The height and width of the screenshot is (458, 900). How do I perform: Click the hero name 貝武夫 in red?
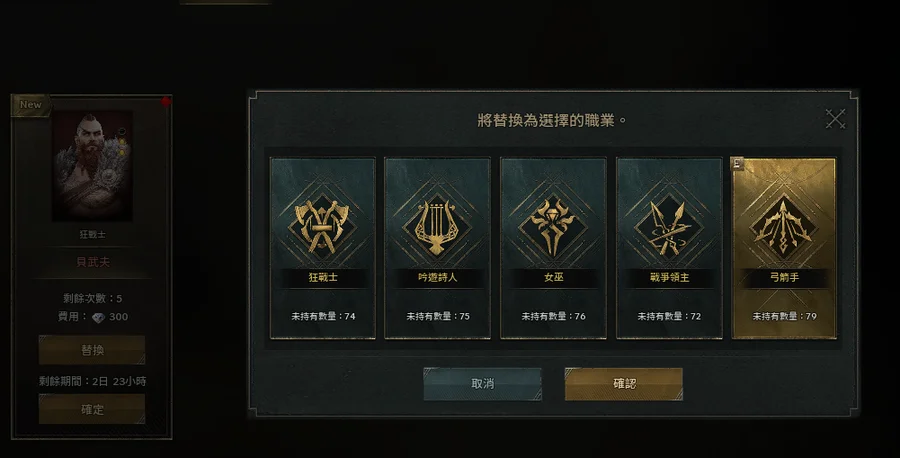tap(92, 262)
